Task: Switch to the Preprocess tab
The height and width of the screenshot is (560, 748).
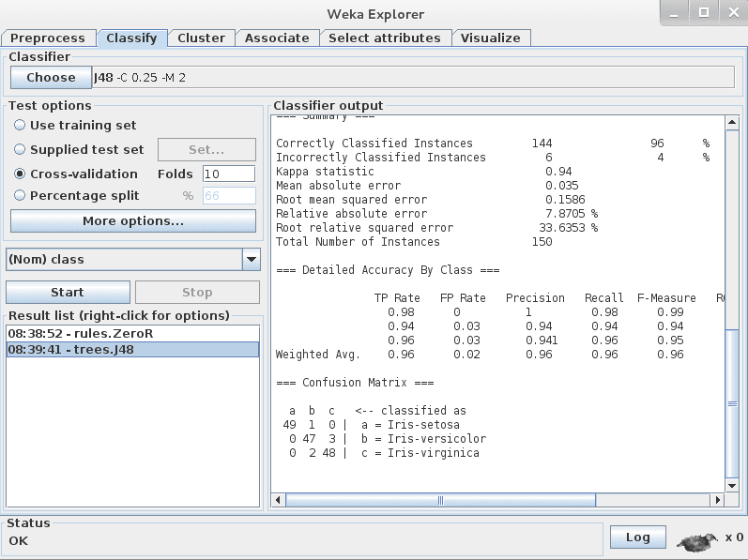Action: coord(48,38)
